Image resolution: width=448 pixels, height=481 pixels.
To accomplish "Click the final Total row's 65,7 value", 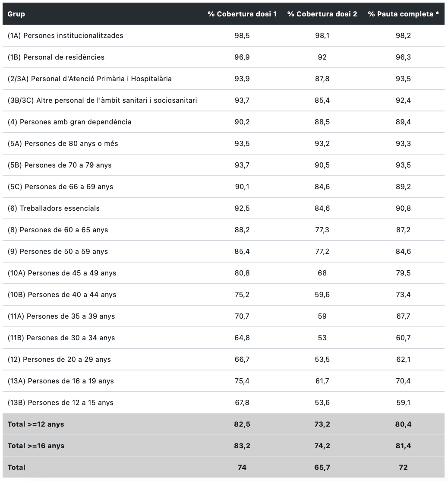I will (x=322, y=468).
